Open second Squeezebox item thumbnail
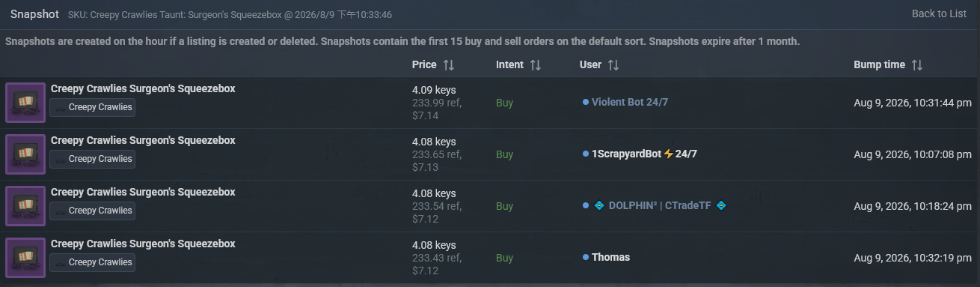 [25, 154]
